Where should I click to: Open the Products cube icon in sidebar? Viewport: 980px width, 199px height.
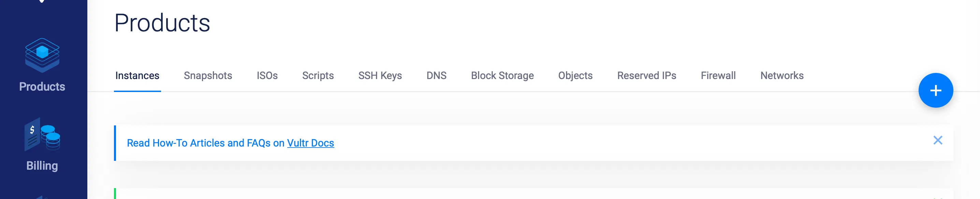tap(42, 55)
